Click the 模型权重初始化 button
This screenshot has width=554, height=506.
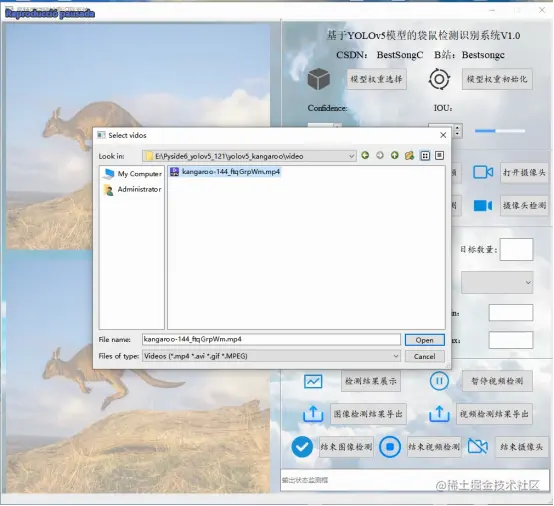point(497,79)
